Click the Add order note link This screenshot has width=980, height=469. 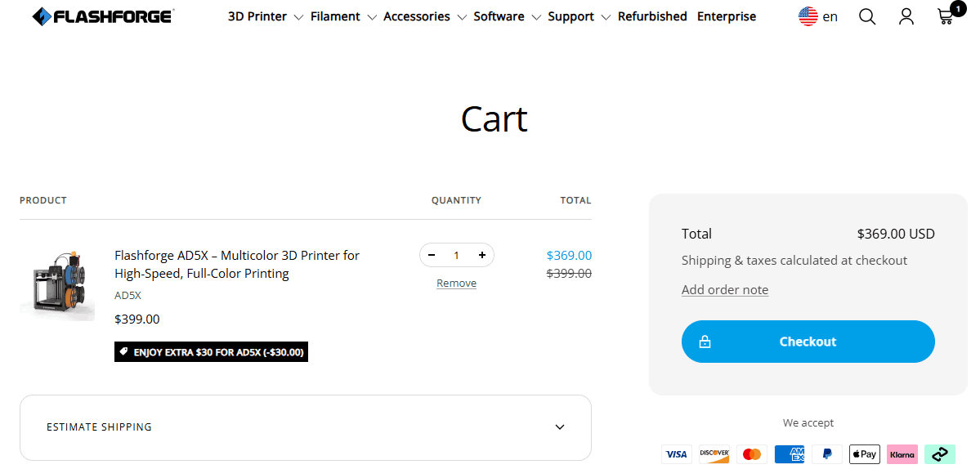[x=725, y=290]
